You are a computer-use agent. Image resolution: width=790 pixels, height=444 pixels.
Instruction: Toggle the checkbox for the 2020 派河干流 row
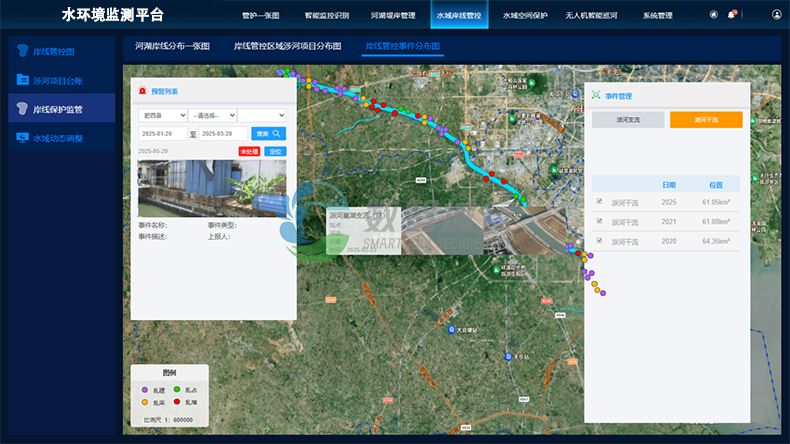(599, 241)
